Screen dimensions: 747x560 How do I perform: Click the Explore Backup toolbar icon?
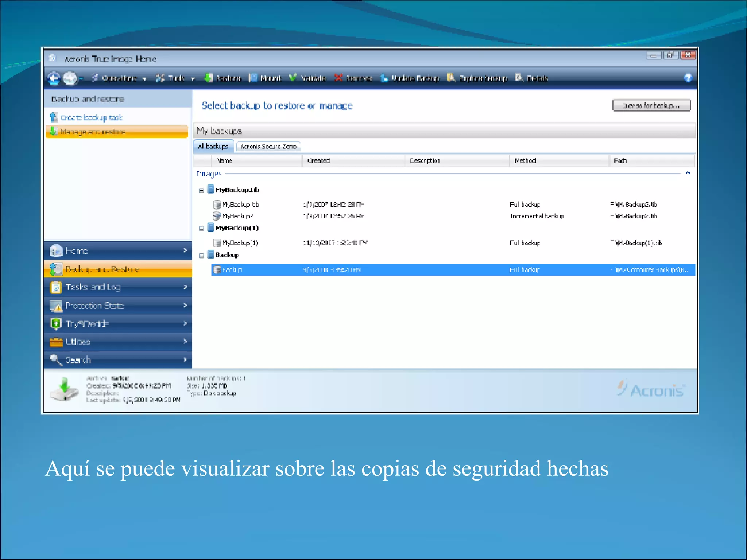coord(451,78)
